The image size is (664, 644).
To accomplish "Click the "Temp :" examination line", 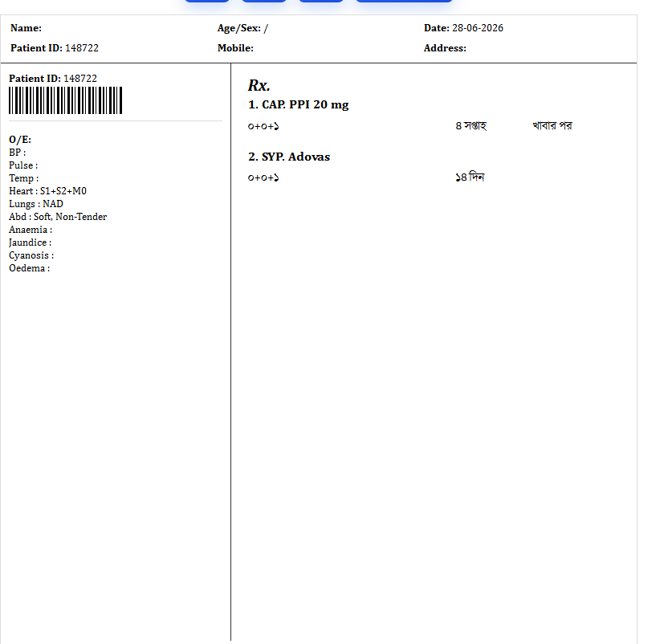I will click(24, 178).
